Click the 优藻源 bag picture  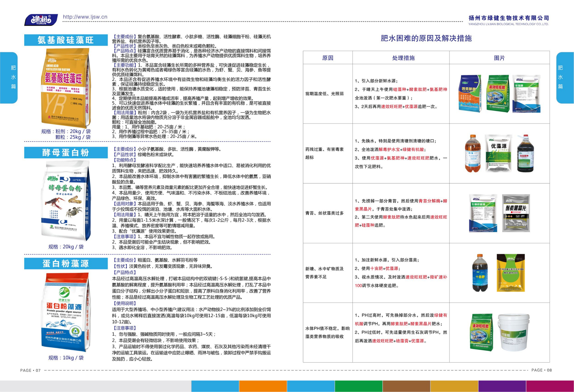[498, 153]
